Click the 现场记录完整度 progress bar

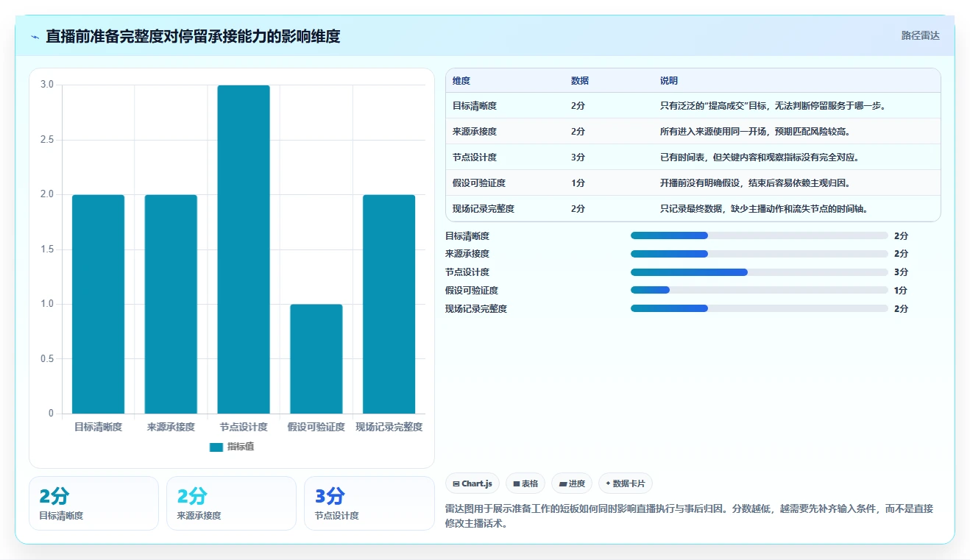pyautogui.click(x=759, y=309)
